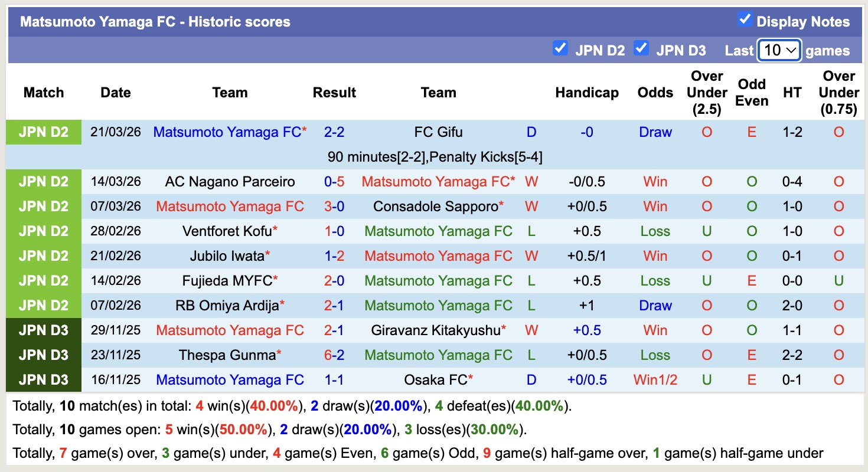This screenshot has height=472, width=868.
Task: Open the Last games count dropdown
Action: (778, 50)
